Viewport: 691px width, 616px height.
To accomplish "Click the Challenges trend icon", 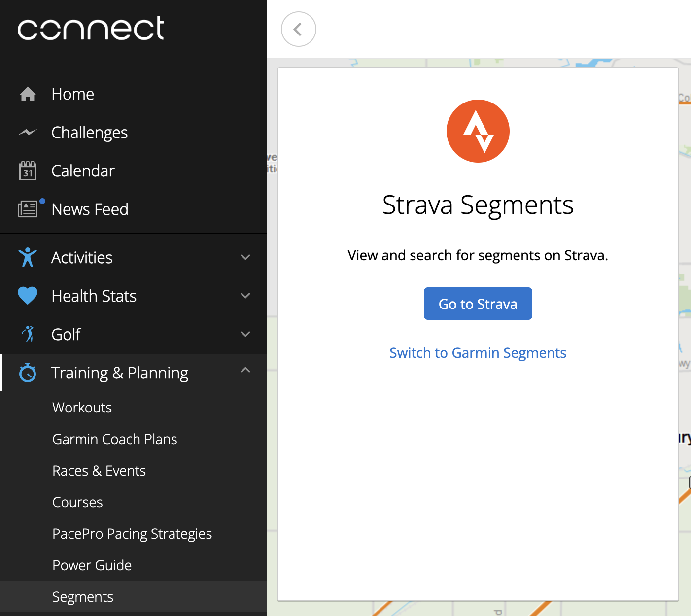I will [x=28, y=132].
